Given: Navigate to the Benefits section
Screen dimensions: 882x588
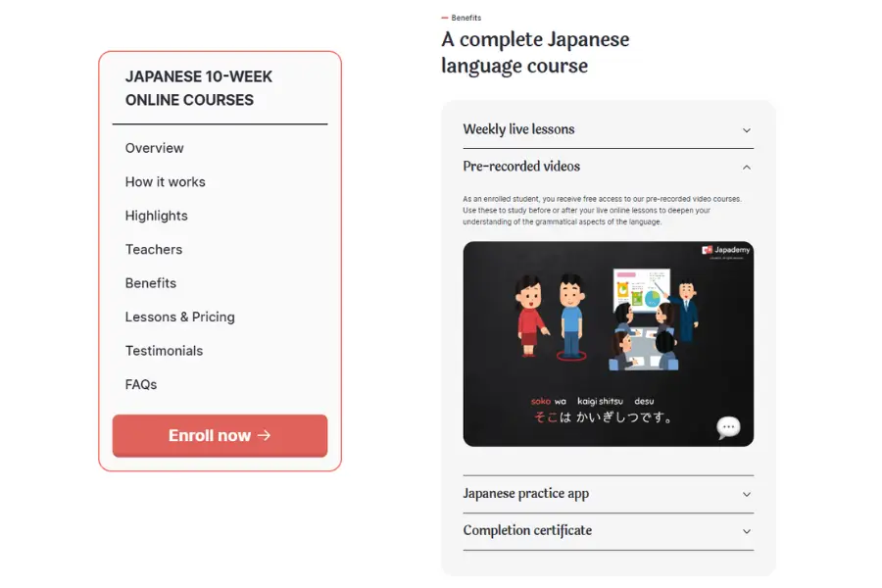Looking at the screenshot, I should pos(150,283).
